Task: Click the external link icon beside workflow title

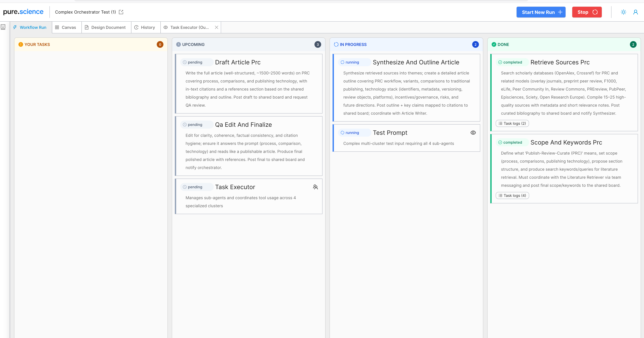Action: coord(121,12)
